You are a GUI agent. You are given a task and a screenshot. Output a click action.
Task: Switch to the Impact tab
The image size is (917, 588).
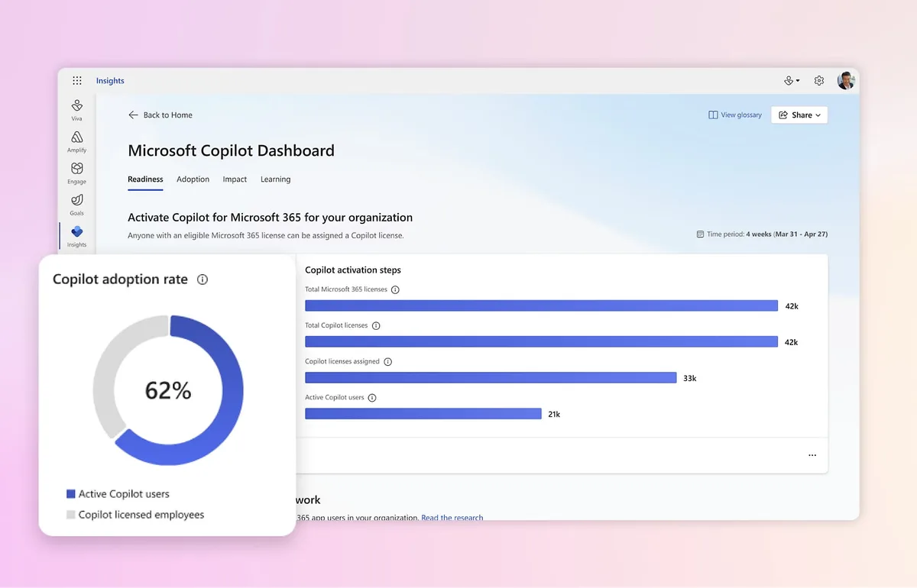click(235, 179)
